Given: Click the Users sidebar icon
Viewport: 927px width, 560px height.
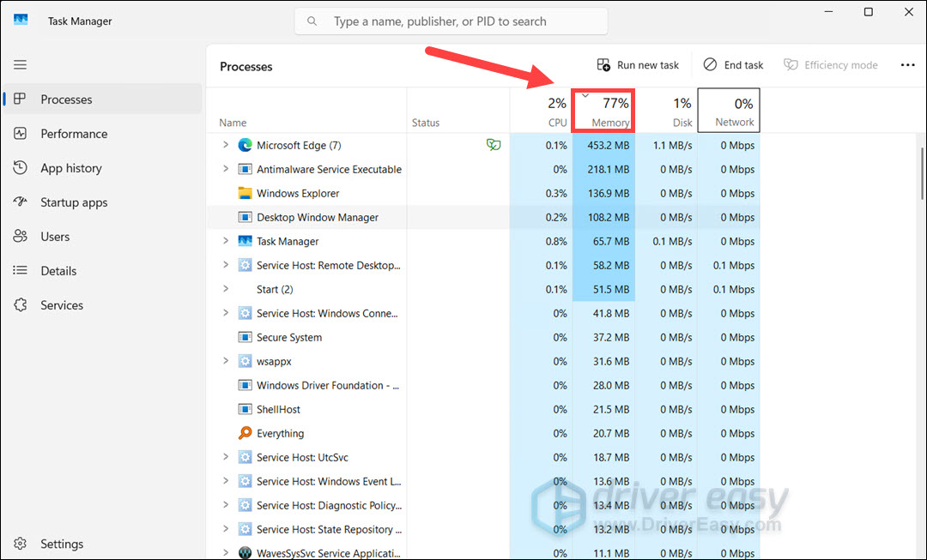Looking at the screenshot, I should [x=20, y=236].
